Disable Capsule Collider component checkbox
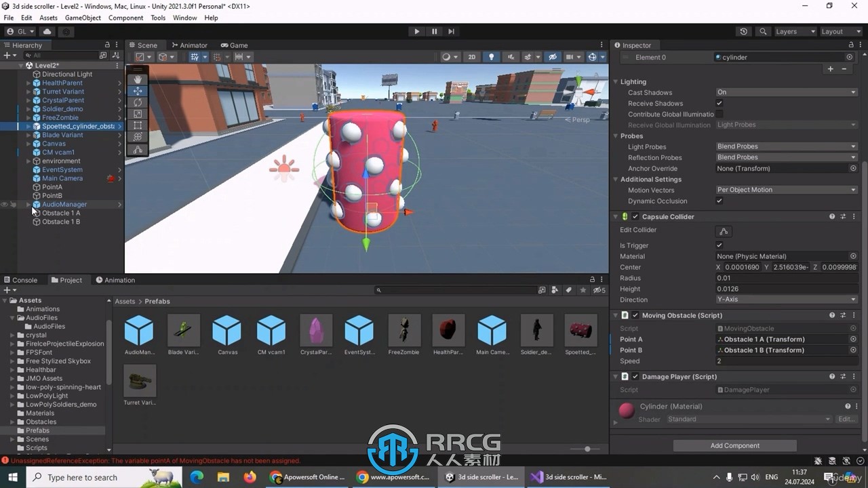Screen dimensions: 868x488 pos(635,217)
